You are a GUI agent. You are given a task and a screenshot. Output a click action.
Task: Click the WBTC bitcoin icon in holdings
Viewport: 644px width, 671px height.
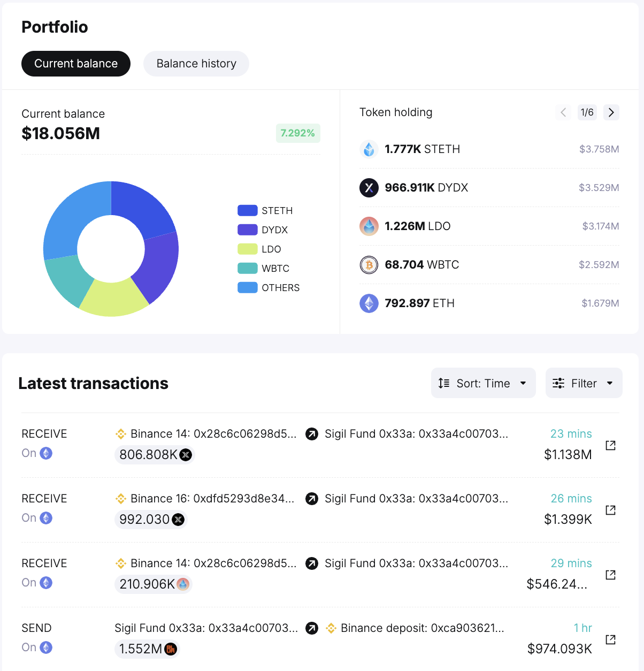[369, 265]
